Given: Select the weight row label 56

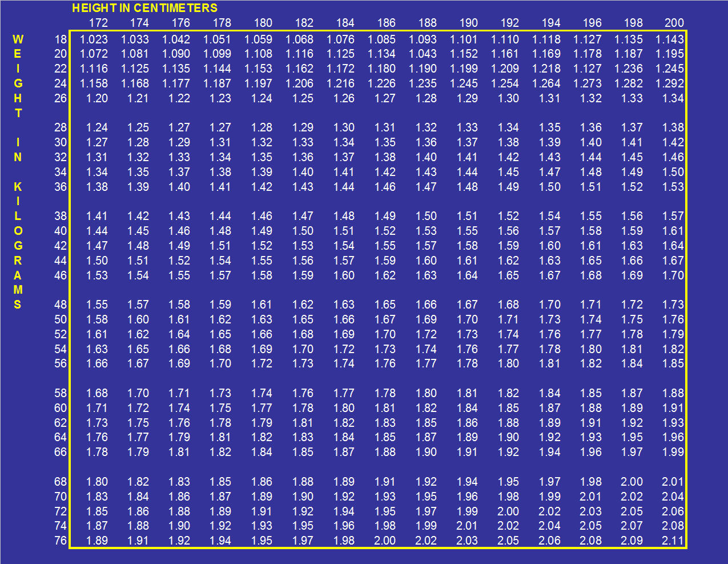Looking at the screenshot, I should (61, 363).
